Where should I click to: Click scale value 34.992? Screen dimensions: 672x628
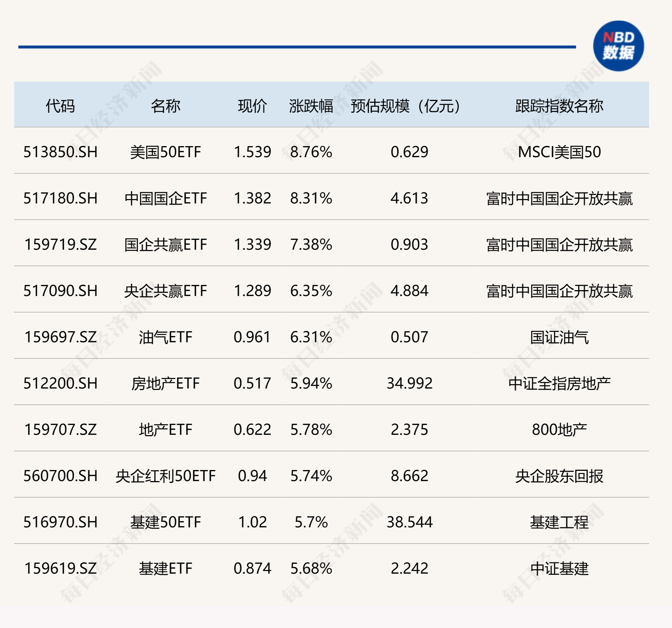pos(409,383)
